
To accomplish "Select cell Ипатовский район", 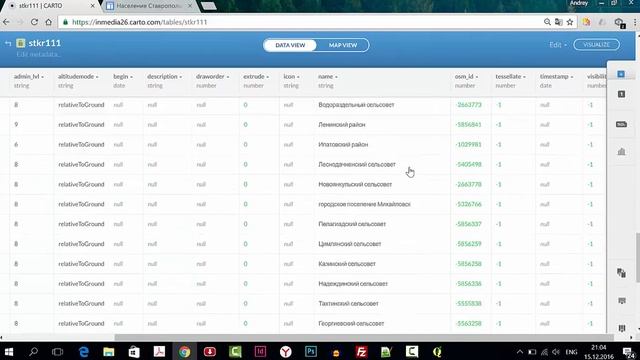I will (x=343, y=144).
